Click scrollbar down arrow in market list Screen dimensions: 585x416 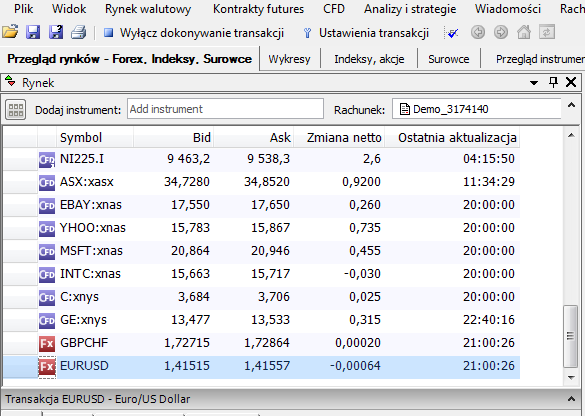coord(571,378)
